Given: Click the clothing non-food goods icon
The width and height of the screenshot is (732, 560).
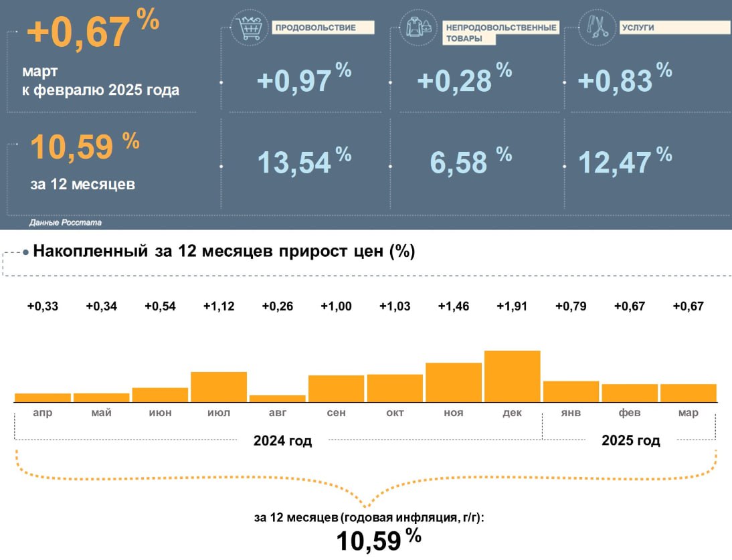Looking at the screenshot, I should coord(418,28).
